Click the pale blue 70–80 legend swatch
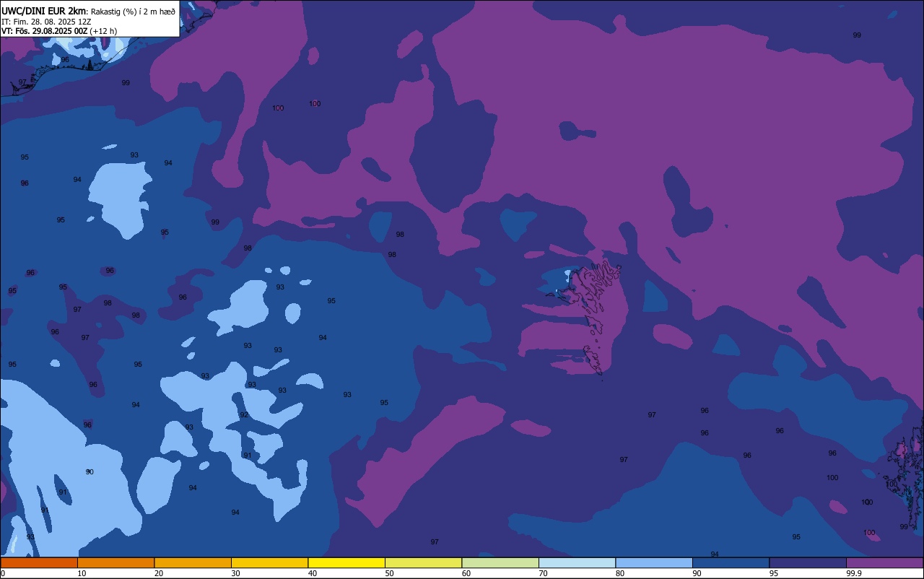924x579 pixels. click(x=577, y=562)
